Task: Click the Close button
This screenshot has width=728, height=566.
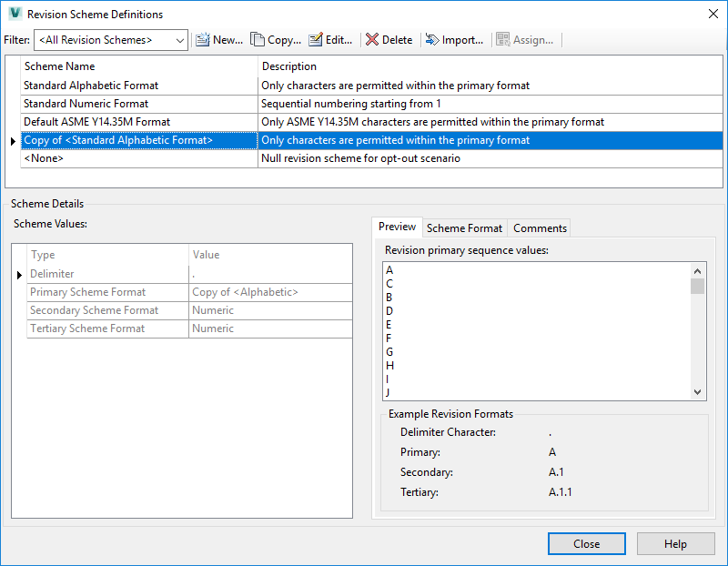Action: 586,544
